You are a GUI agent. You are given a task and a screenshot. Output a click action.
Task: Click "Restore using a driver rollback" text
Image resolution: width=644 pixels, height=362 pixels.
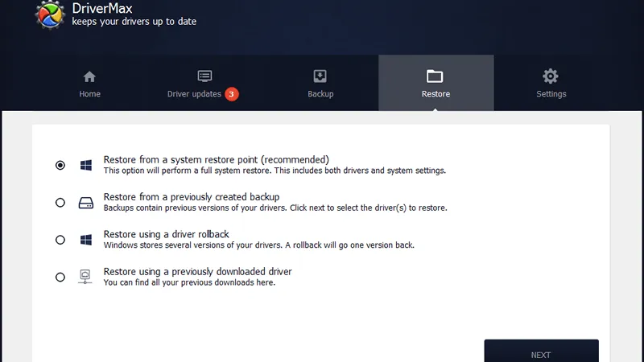click(x=167, y=234)
